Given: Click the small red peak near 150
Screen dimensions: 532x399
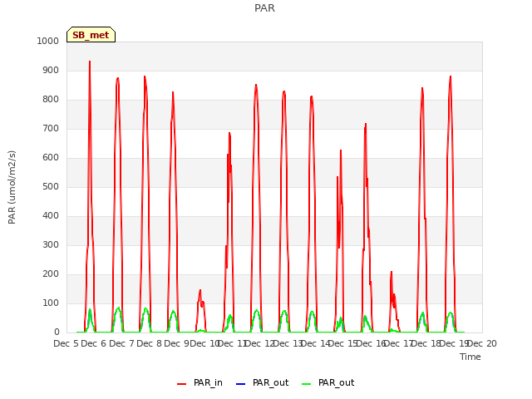Looking at the screenshot, I should (200, 290).
